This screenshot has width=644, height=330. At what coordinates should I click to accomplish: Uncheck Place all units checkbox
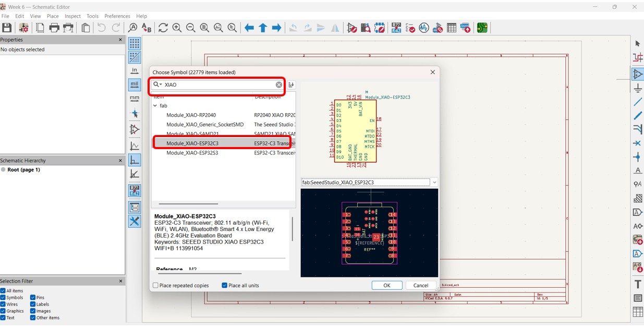(225, 286)
